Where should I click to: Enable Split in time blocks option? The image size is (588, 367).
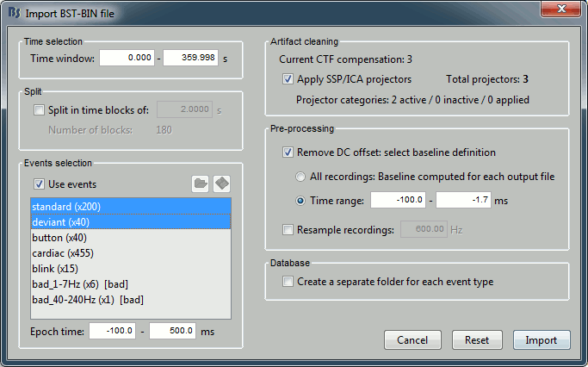click(x=40, y=109)
